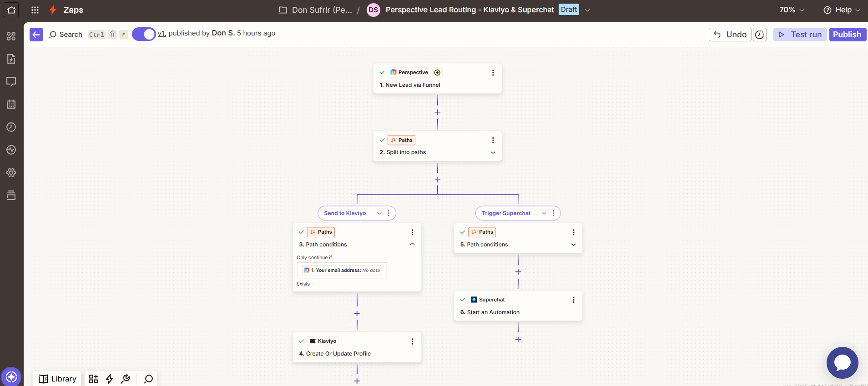Click the Publish button
Image resolution: width=868 pixels, height=386 pixels.
(847, 35)
